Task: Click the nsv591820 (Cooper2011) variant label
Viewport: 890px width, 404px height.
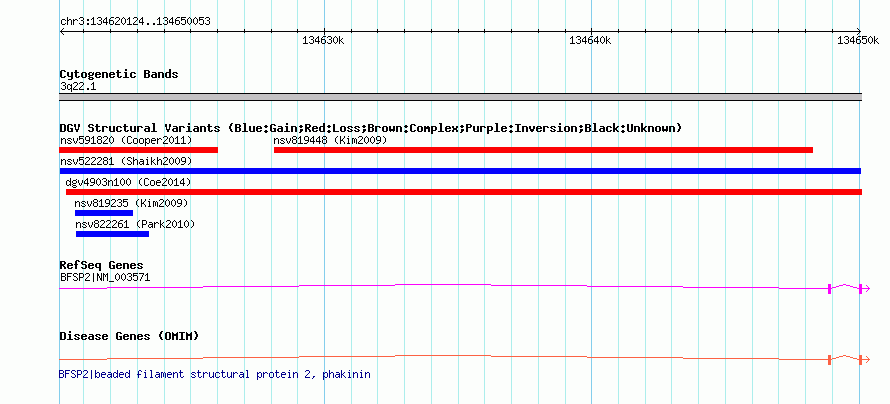Action: 126,140
